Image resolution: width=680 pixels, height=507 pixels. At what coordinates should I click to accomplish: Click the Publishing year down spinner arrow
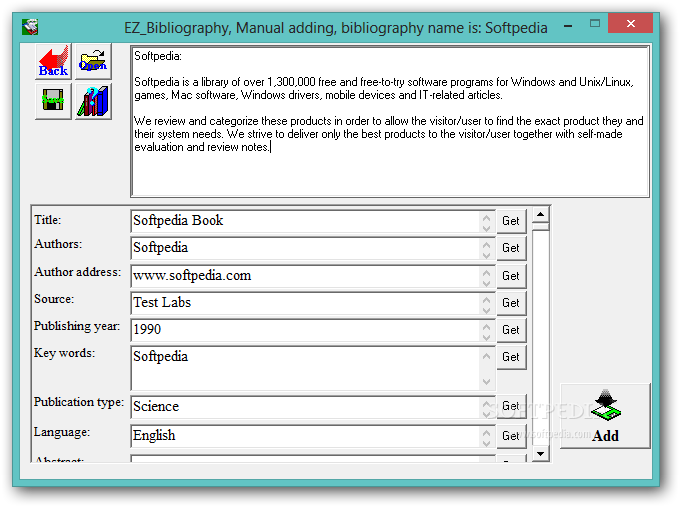pos(487,336)
